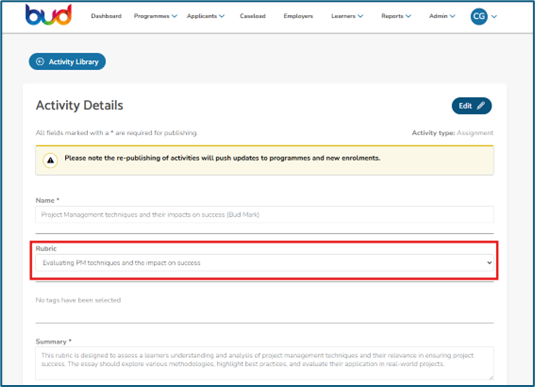
Task: Click the 'Activity type: Assignment' text
Action: point(452,133)
